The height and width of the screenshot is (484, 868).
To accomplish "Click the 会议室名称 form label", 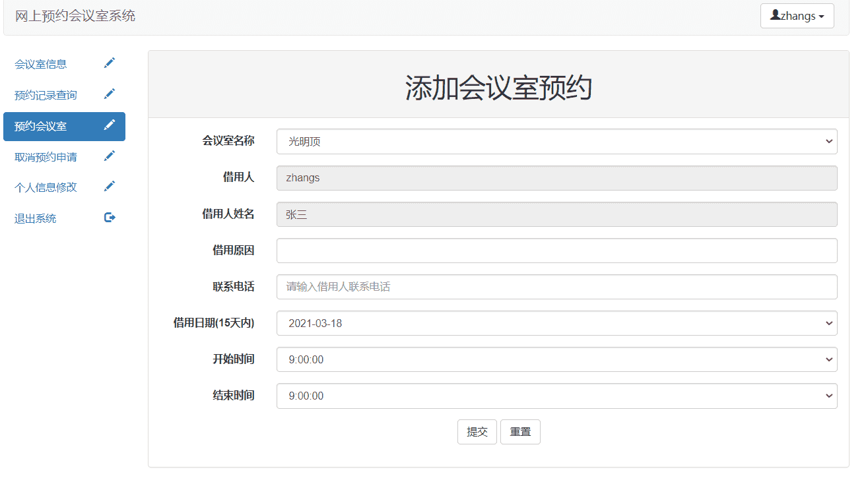I will [x=228, y=140].
